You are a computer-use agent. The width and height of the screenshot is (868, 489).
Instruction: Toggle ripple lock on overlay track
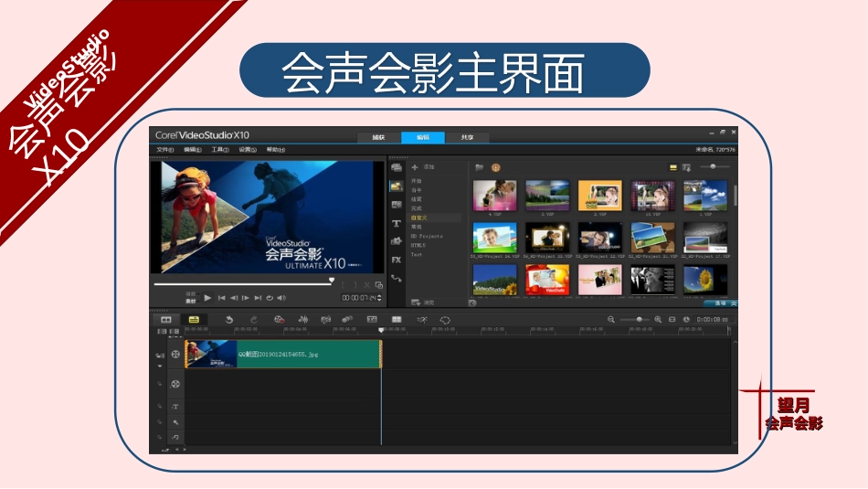(160, 384)
